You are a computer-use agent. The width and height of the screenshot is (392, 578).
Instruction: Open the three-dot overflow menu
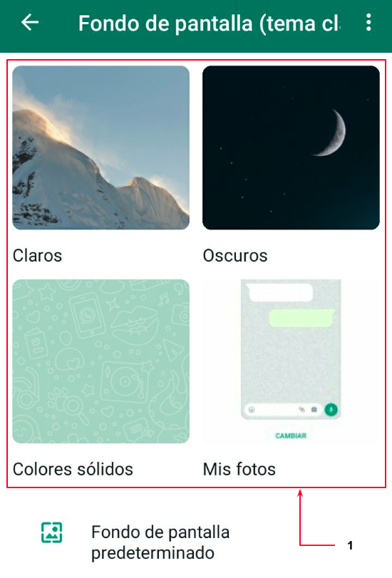(x=368, y=23)
